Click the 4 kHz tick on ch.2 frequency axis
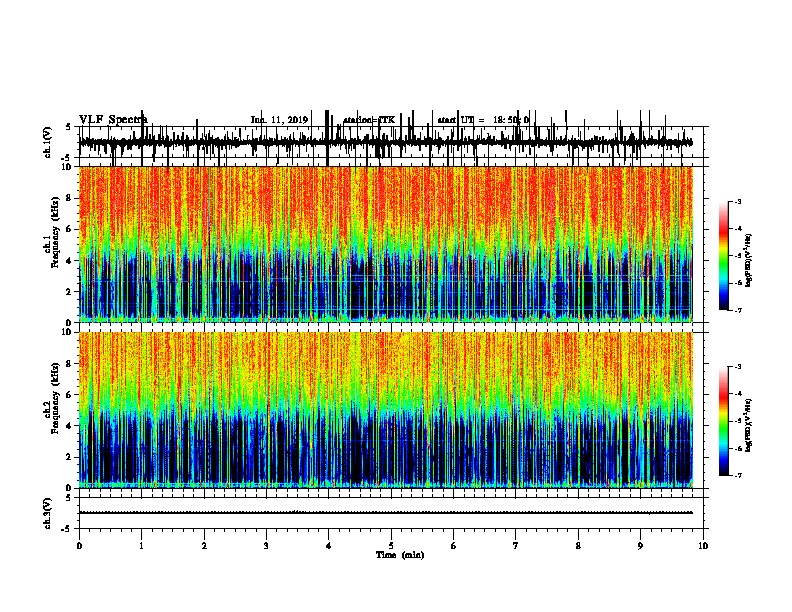 pyautogui.click(x=69, y=426)
